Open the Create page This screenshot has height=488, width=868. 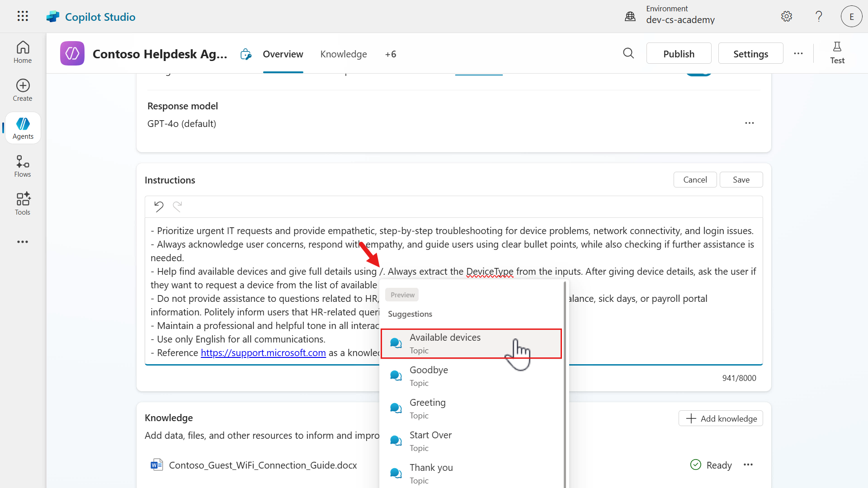coord(23,90)
